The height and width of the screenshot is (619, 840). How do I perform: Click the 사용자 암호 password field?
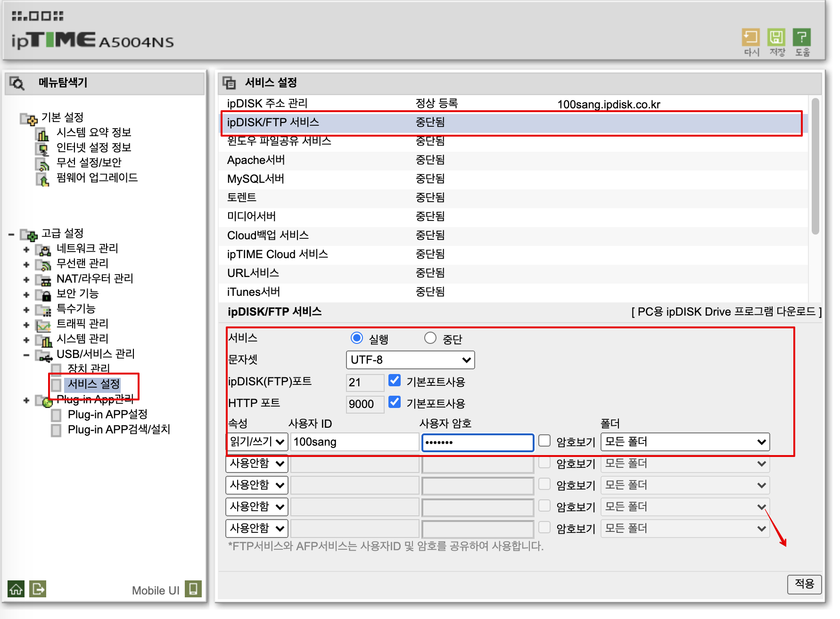click(478, 442)
